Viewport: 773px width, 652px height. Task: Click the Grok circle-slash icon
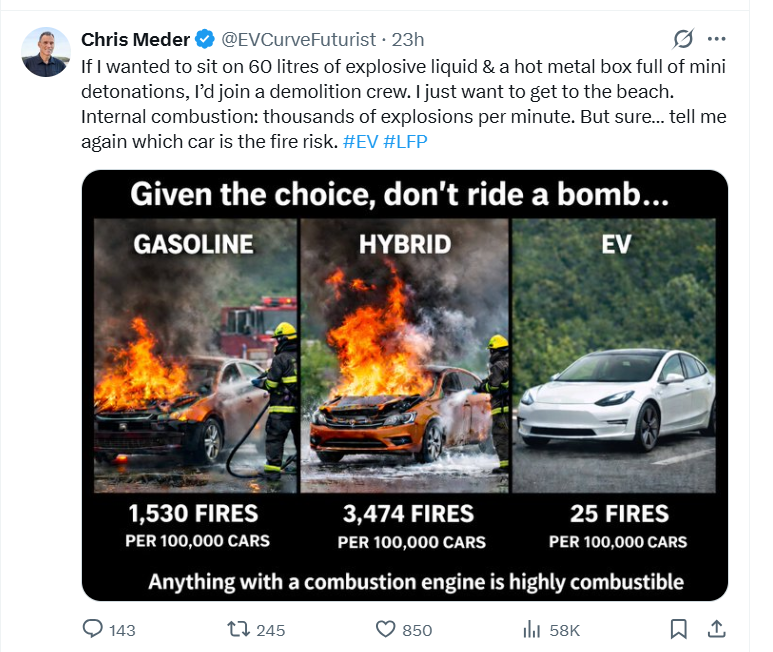coord(684,39)
